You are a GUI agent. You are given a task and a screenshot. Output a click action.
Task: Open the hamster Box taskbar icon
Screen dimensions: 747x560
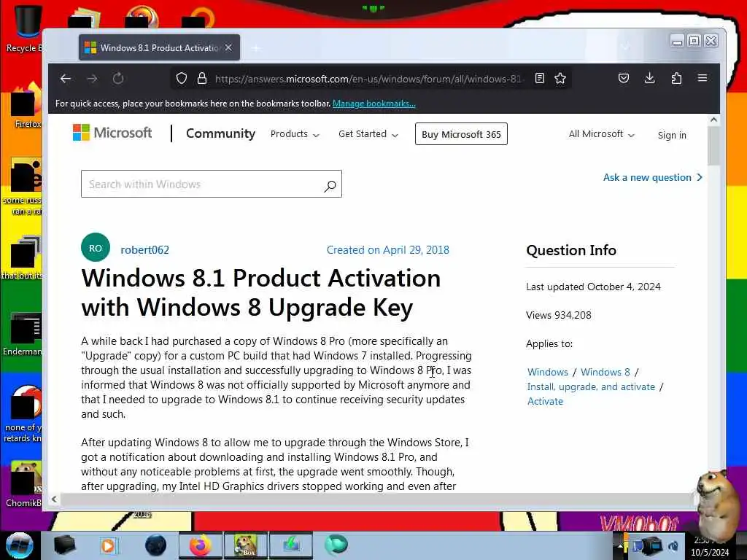pos(245,545)
